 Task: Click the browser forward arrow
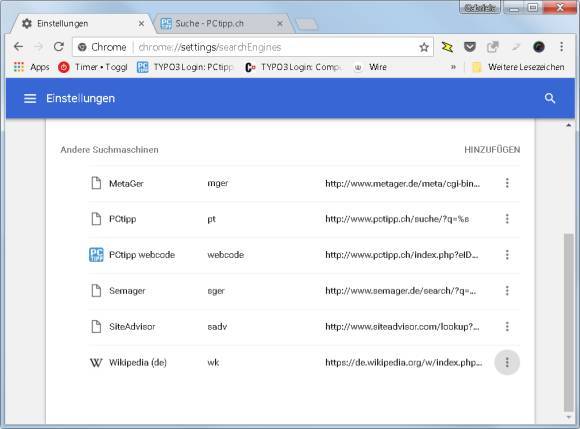38,47
